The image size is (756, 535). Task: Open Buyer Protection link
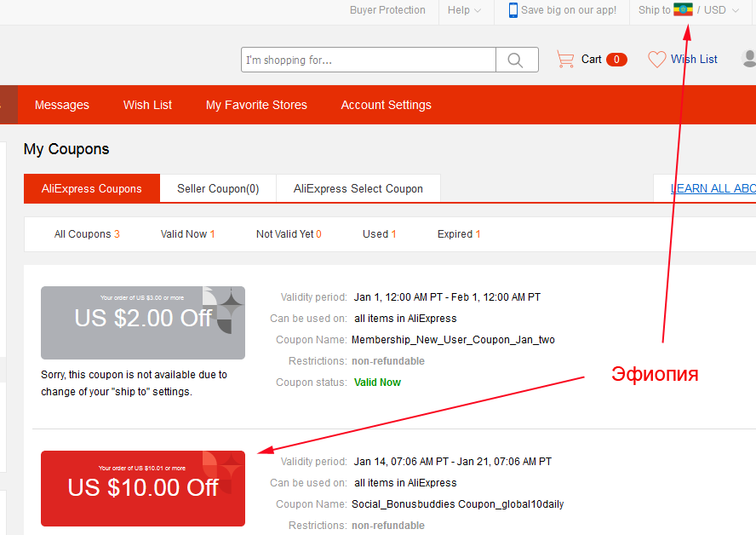[x=387, y=10]
